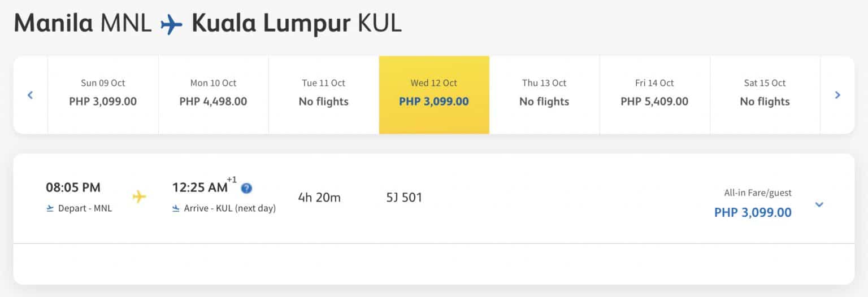868x297 pixels.
Task: Click the 08:05 PM departure time
Action: (x=73, y=187)
